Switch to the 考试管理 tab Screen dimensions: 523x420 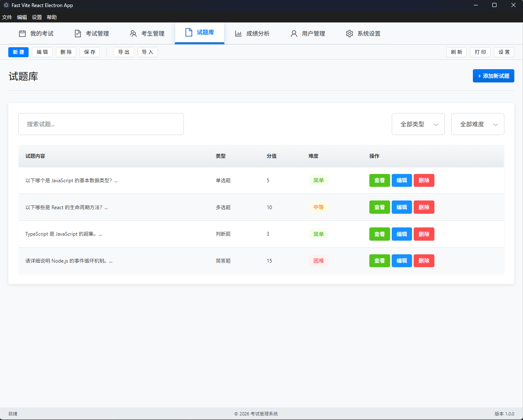click(92, 34)
